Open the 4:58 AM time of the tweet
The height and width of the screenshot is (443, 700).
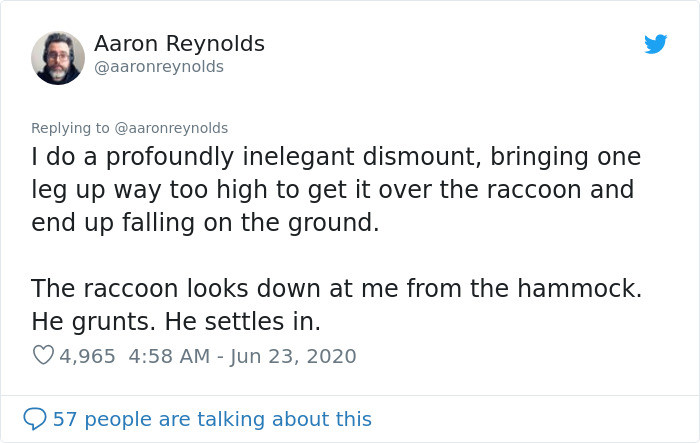point(167,355)
